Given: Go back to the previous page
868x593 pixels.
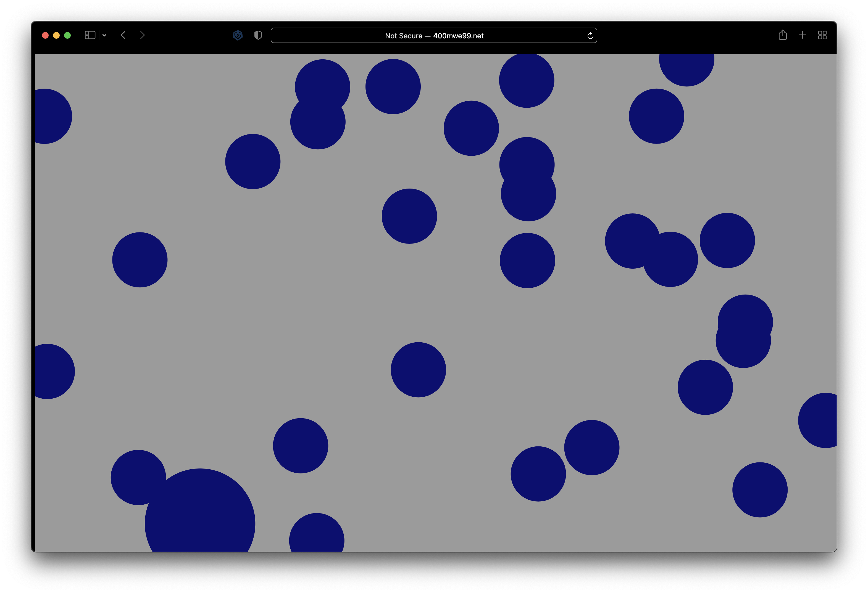Looking at the screenshot, I should [x=123, y=35].
